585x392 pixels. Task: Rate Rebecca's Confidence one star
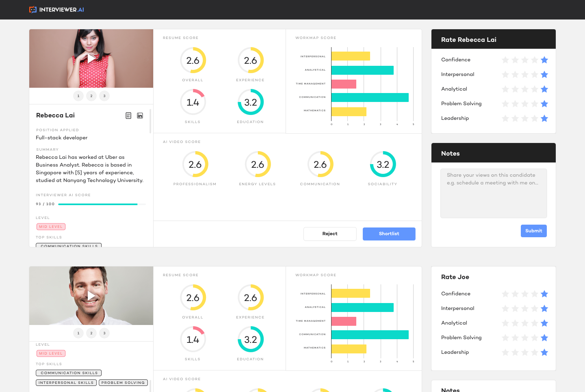click(x=505, y=60)
